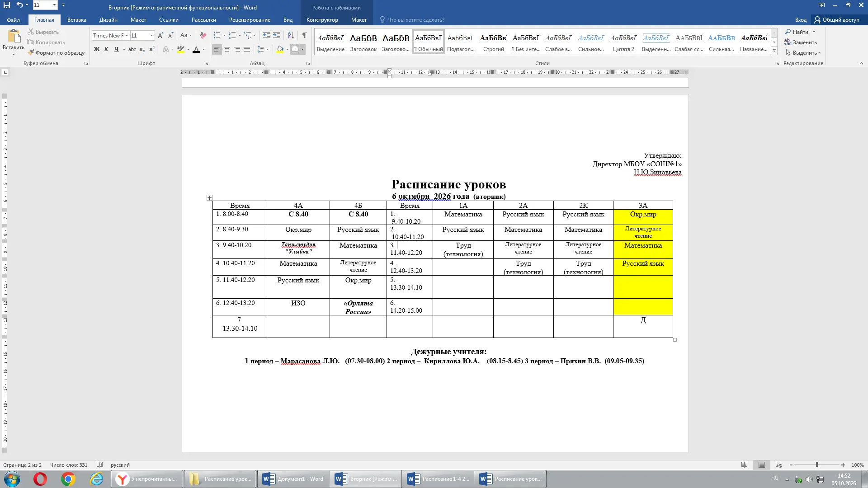
Task: Center the text alignment
Action: 227,49
